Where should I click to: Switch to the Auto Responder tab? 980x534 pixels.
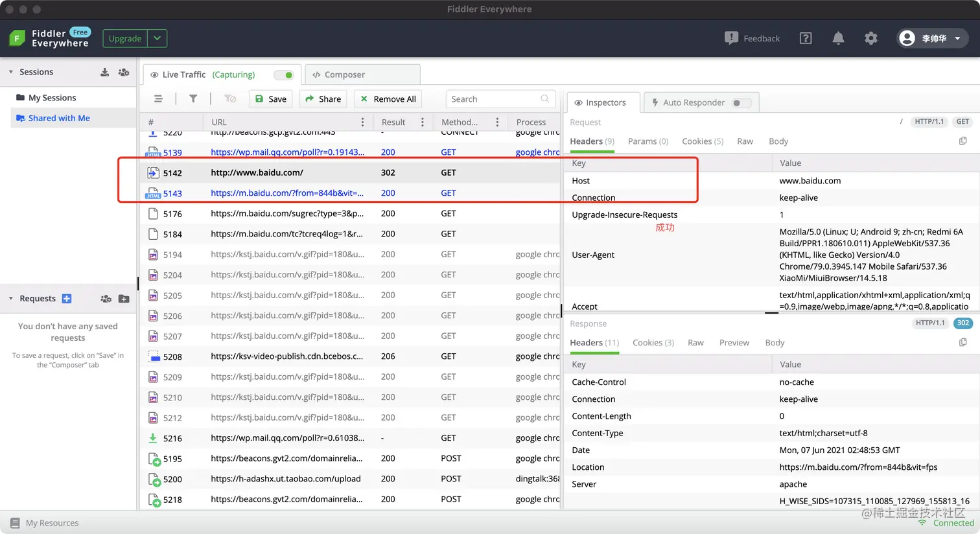point(701,102)
